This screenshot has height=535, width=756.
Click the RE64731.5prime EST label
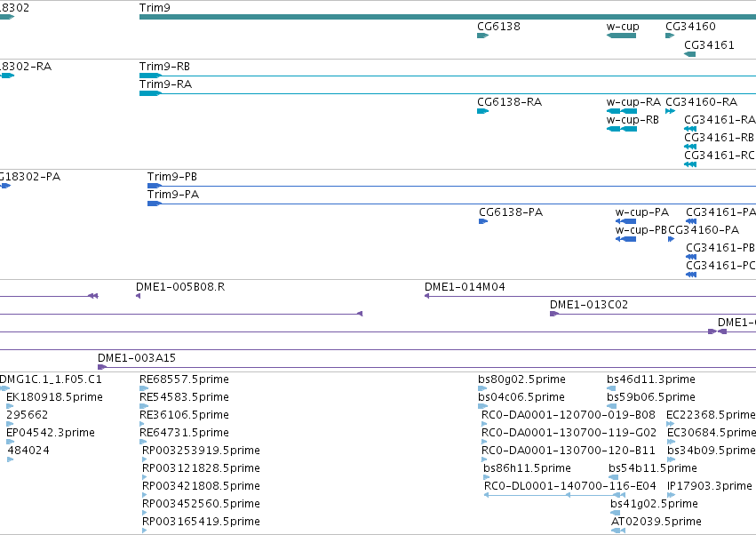(184, 433)
